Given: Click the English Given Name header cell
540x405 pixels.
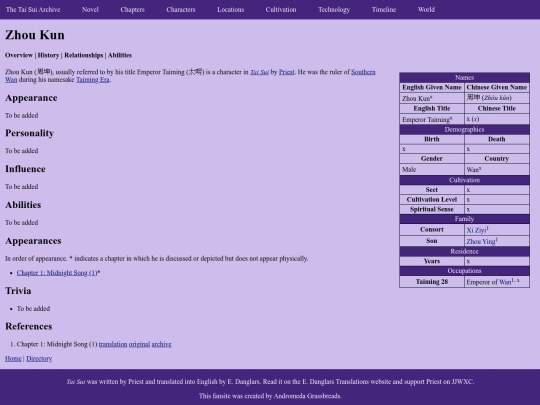Looking at the screenshot, I should point(432,87).
